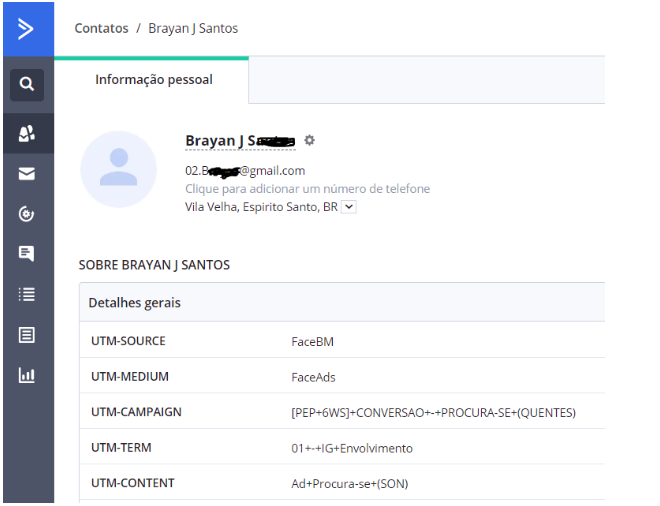Click the contact's gmail address
660x506 pixels.
pyautogui.click(x=245, y=171)
